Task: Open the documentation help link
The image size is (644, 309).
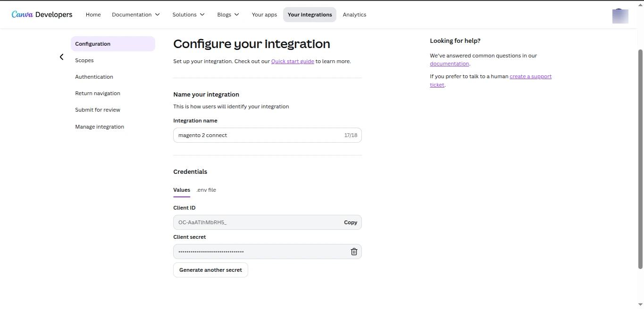Action: [449, 64]
